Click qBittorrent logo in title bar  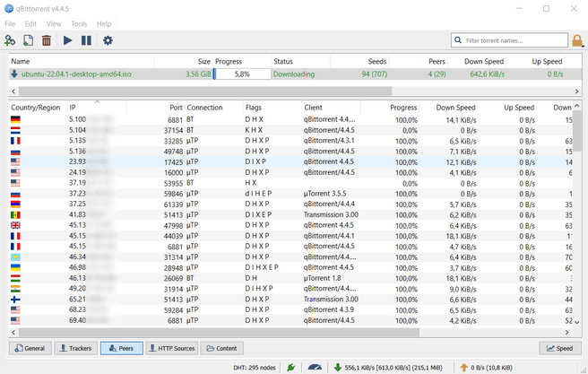(x=9, y=8)
